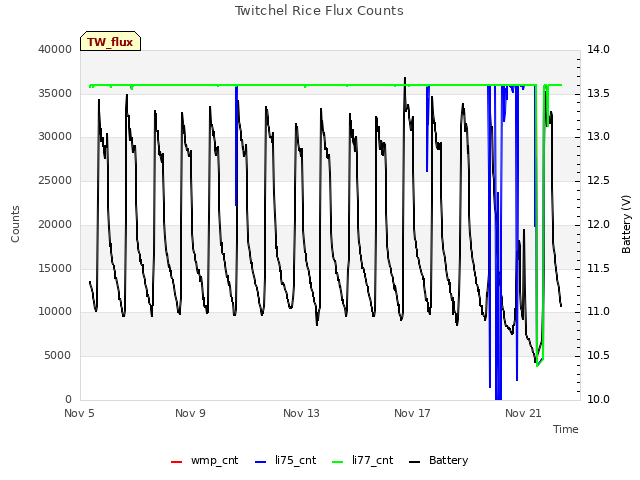
Task: Click the Battery (V) axis title
Action: [626, 224]
